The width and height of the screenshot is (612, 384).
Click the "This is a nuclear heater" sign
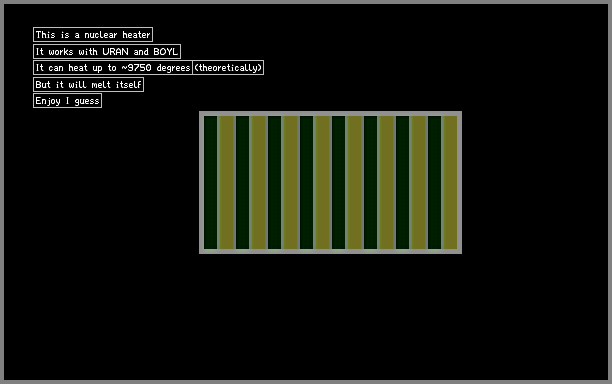(93, 35)
